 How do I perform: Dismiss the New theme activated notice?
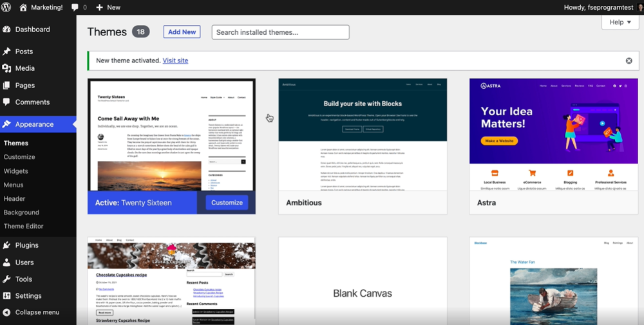pos(629,60)
